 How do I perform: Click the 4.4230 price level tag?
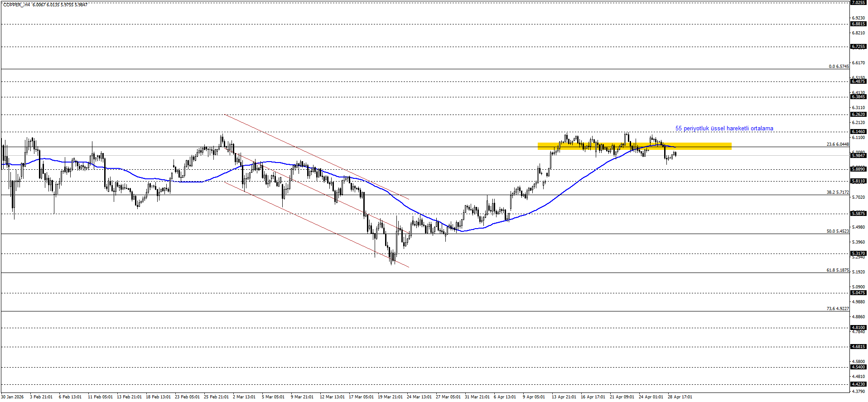858,384
